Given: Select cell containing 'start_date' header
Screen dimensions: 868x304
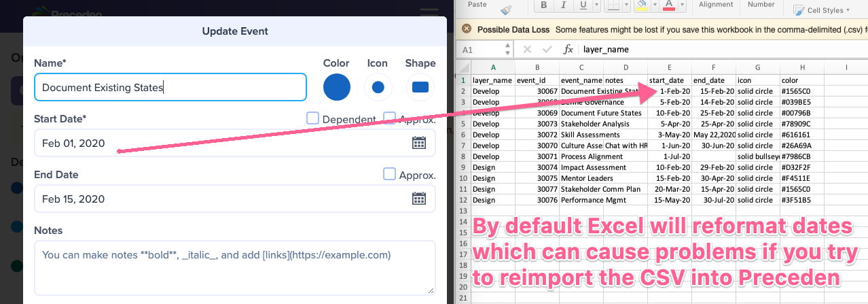Looking at the screenshot, I should pyautogui.click(x=670, y=80).
